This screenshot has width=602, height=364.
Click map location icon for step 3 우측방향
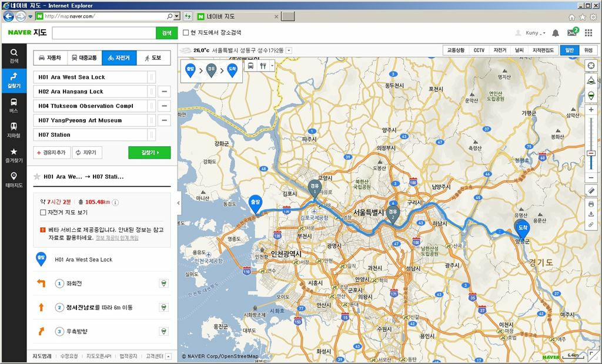click(164, 331)
